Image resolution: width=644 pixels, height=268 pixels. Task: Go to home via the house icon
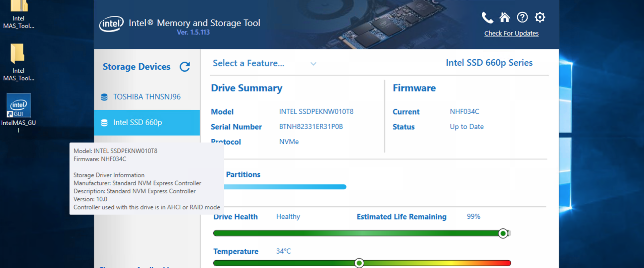[x=504, y=17]
